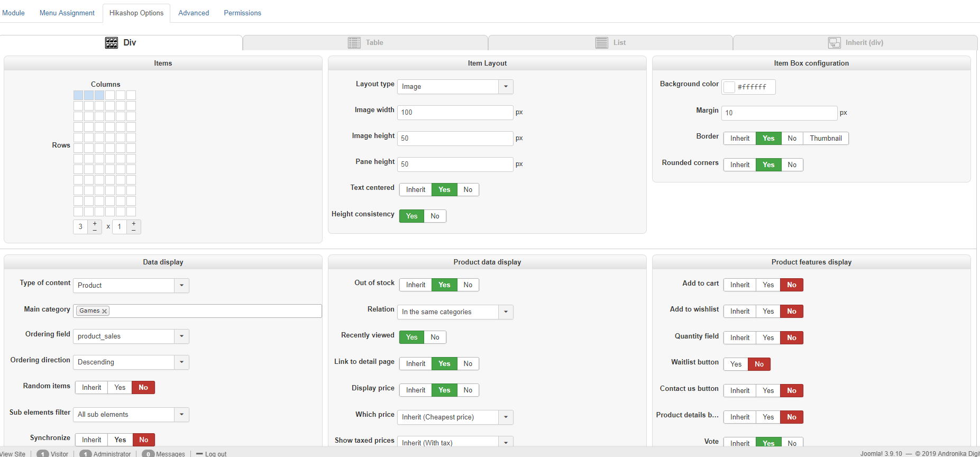
Task: Click the Table layout icon
Action: click(354, 43)
